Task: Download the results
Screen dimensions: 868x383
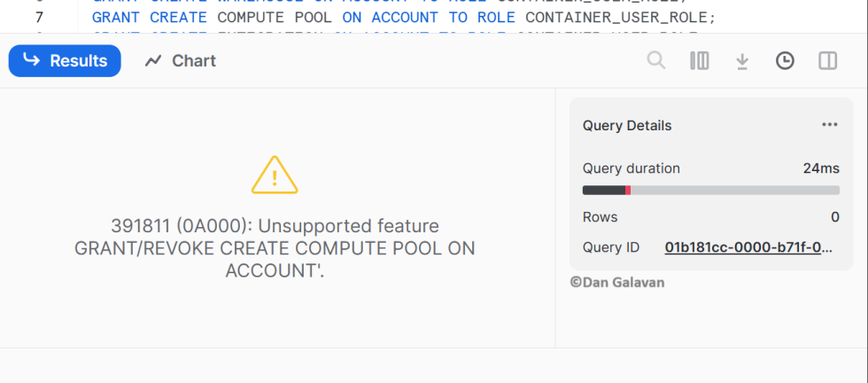Action: (x=742, y=61)
